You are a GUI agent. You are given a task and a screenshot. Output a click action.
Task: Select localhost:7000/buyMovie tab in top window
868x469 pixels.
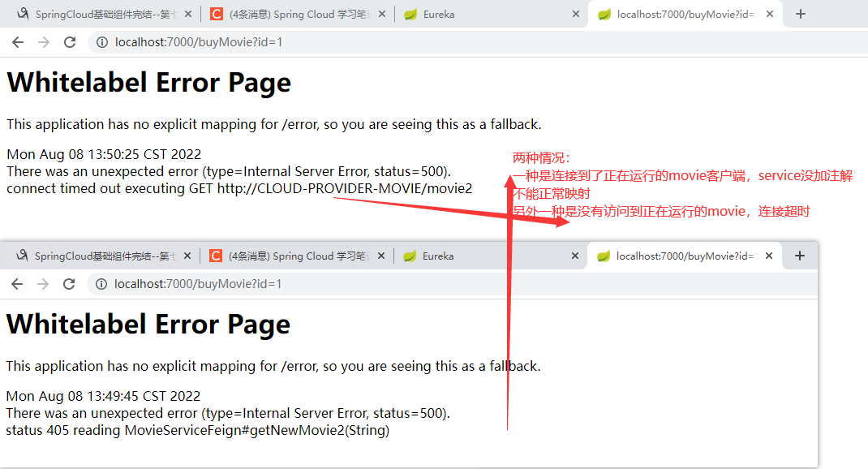(685, 14)
